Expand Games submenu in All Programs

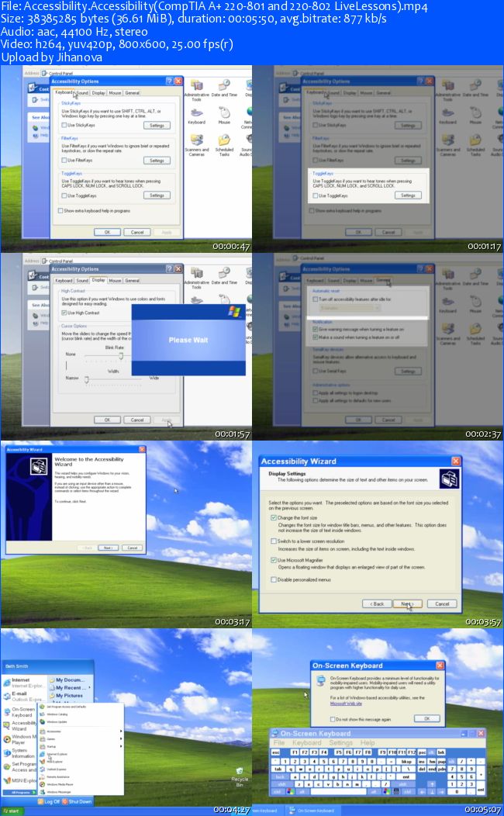click(x=81, y=738)
